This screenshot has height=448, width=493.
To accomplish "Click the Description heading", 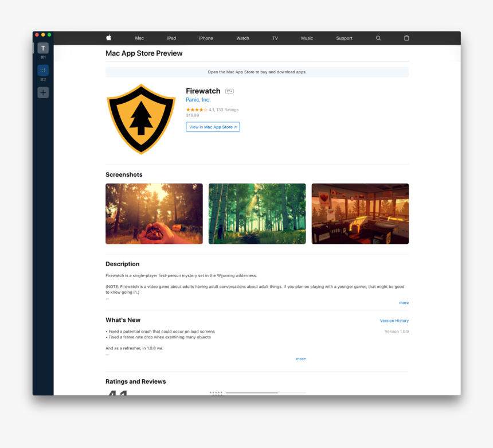I will pos(122,264).
